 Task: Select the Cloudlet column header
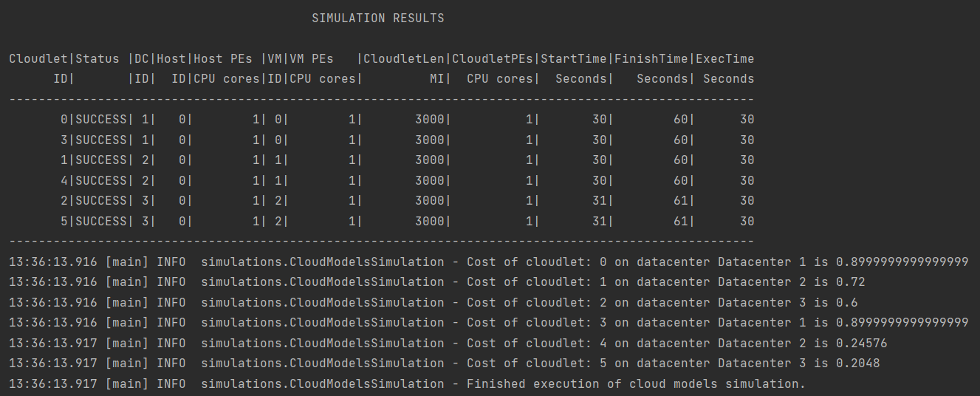[x=38, y=58]
